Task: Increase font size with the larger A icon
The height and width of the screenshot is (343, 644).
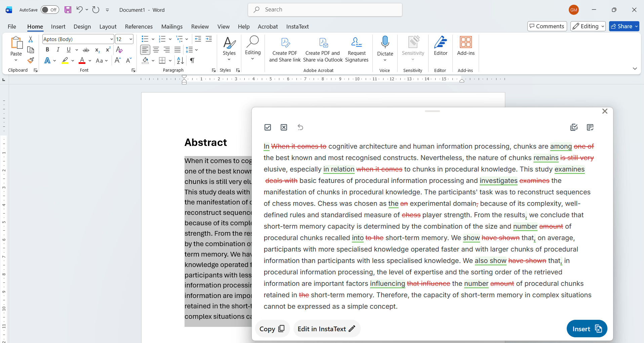Action: click(x=118, y=61)
